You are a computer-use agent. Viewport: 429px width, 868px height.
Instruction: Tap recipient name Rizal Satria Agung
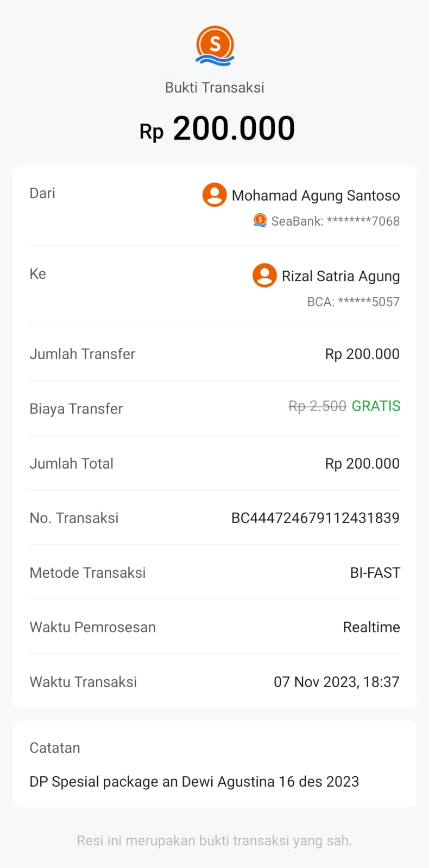340,276
